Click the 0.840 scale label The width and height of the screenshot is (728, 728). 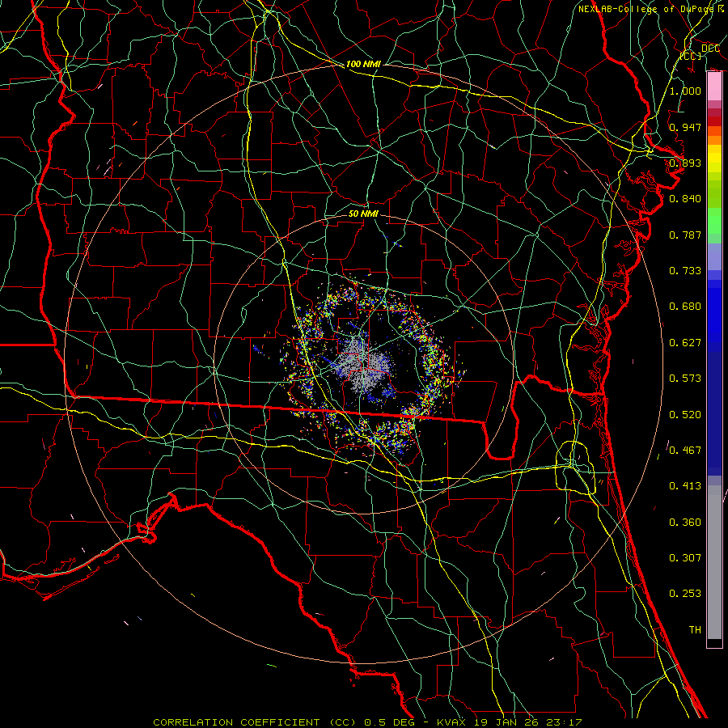coord(684,199)
